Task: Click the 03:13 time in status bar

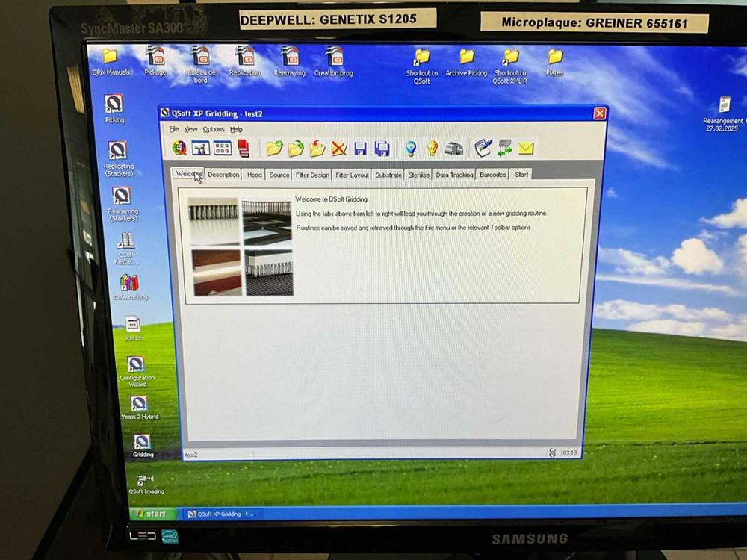Action: [x=570, y=452]
